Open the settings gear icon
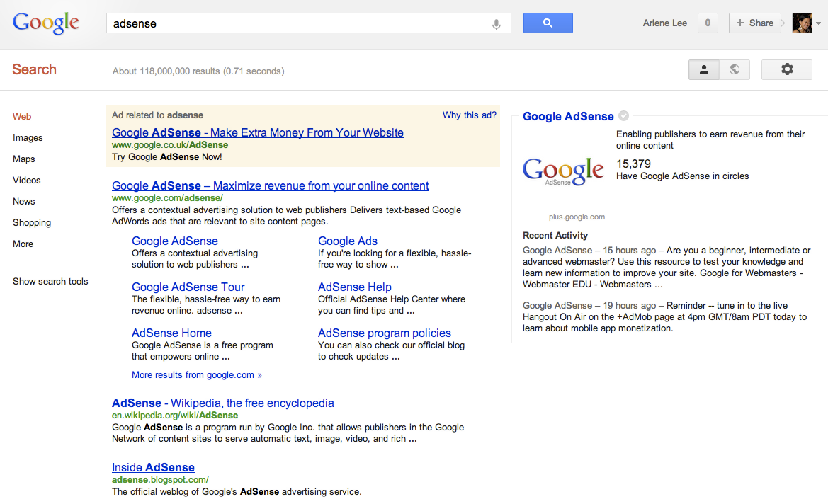 click(x=787, y=69)
